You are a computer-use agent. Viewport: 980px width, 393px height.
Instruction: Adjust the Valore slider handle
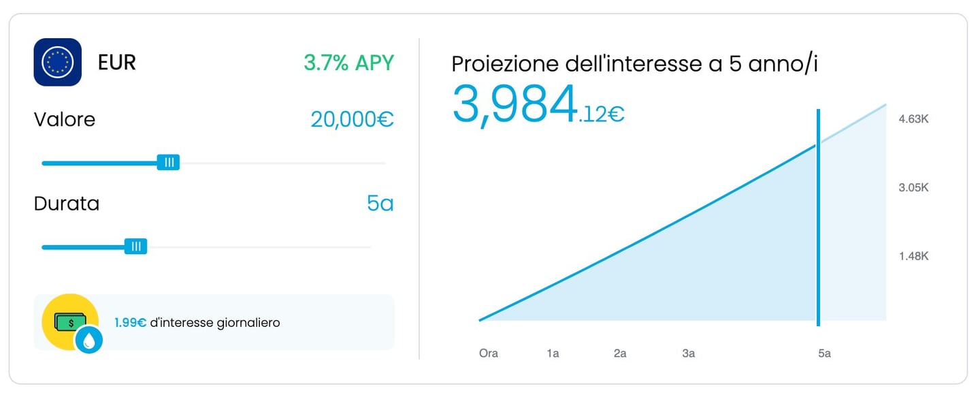[x=169, y=162]
